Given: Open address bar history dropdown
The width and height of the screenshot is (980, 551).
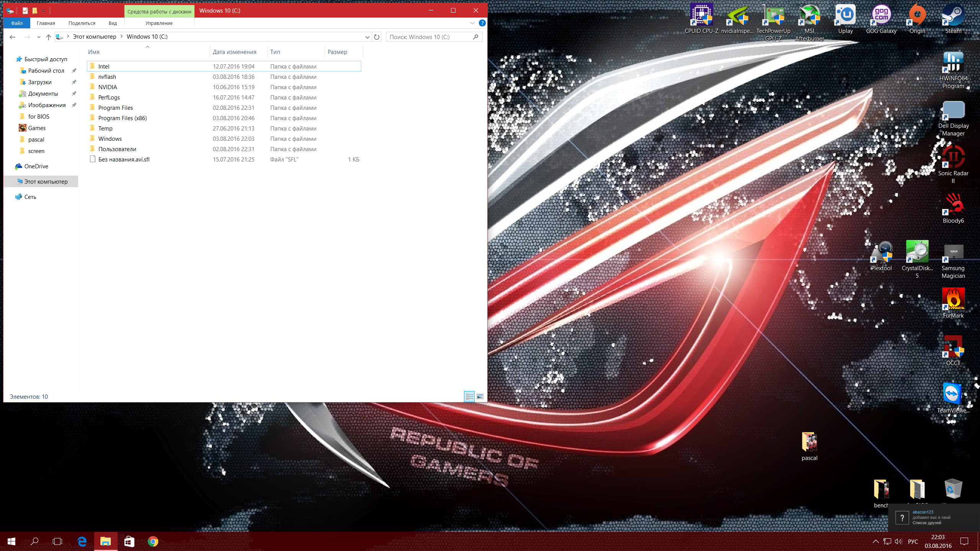Looking at the screenshot, I should 367,37.
